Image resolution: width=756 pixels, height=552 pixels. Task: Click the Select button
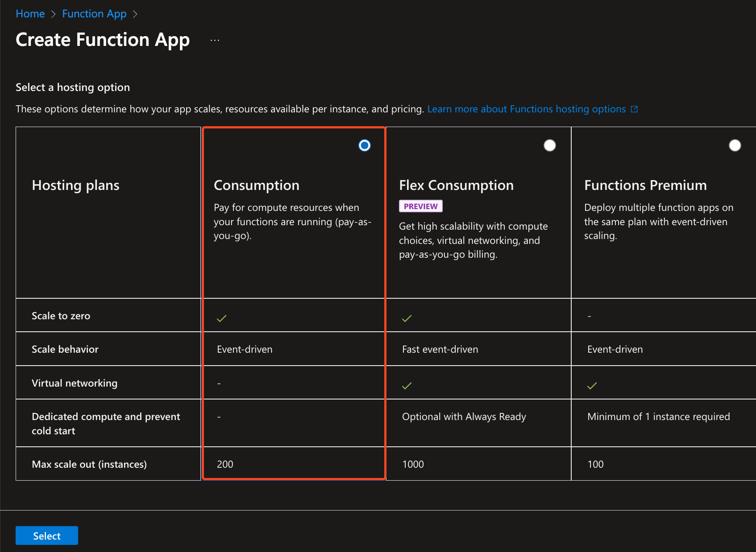[47, 536]
